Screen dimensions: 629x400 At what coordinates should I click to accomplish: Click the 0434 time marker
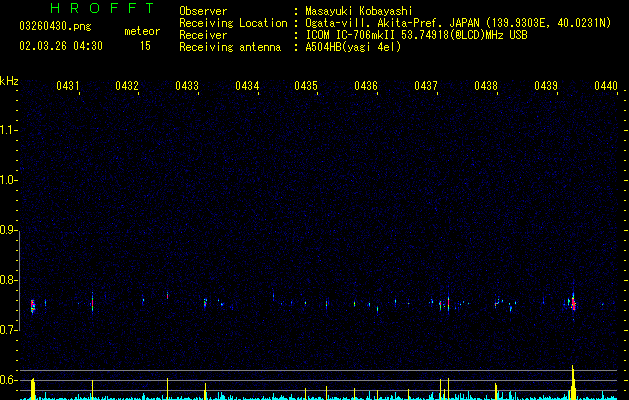[x=247, y=86]
